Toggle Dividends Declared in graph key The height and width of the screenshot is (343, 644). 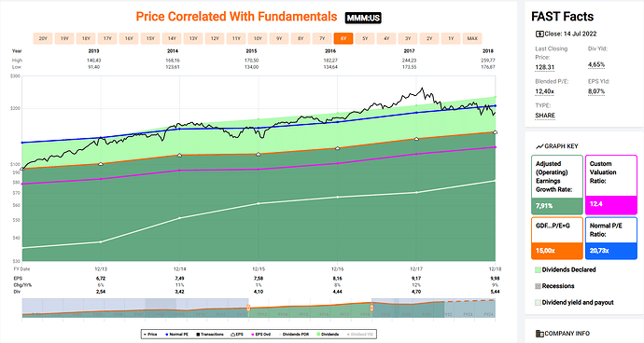(x=566, y=269)
